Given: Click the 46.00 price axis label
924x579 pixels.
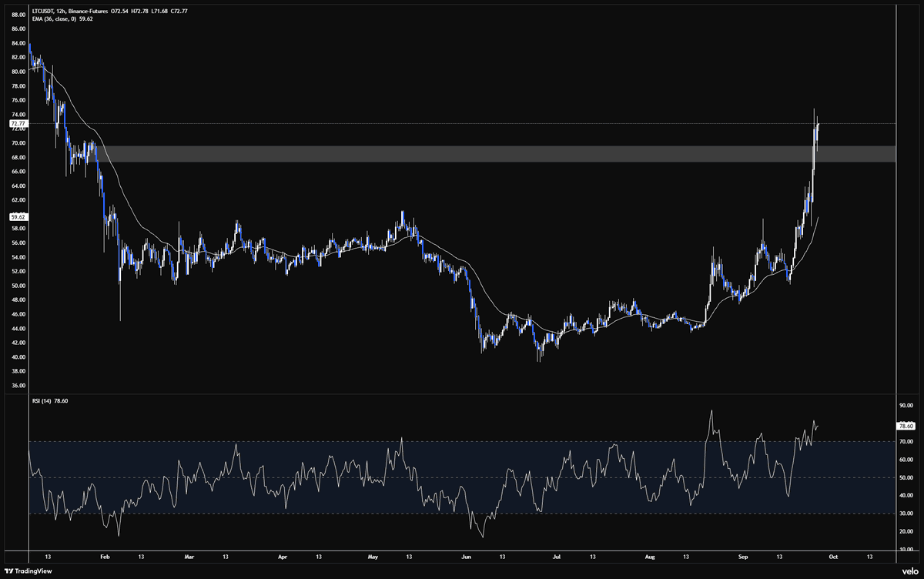Looking at the screenshot, I should pos(18,314).
